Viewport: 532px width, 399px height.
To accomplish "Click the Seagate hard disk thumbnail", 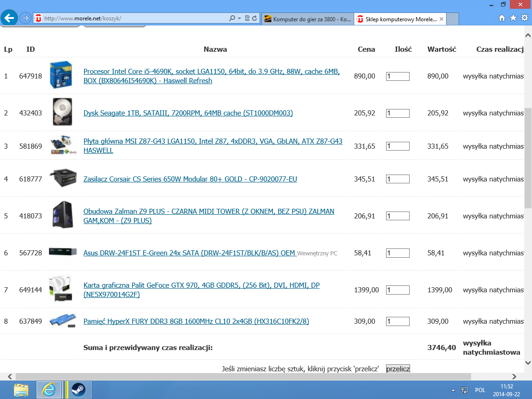I will click(x=62, y=112).
